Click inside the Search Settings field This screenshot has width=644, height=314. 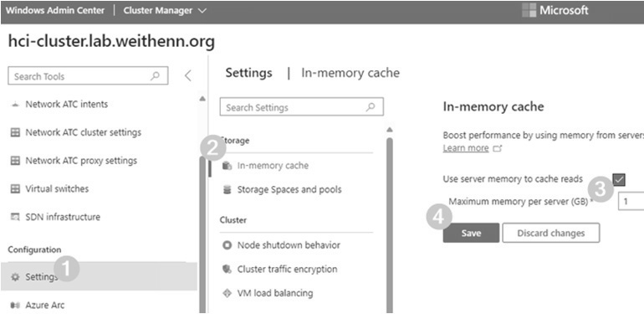(x=301, y=107)
